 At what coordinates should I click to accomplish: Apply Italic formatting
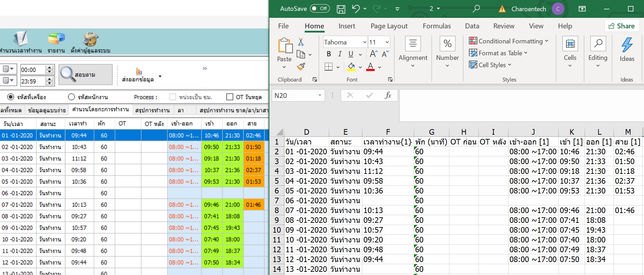point(340,54)
